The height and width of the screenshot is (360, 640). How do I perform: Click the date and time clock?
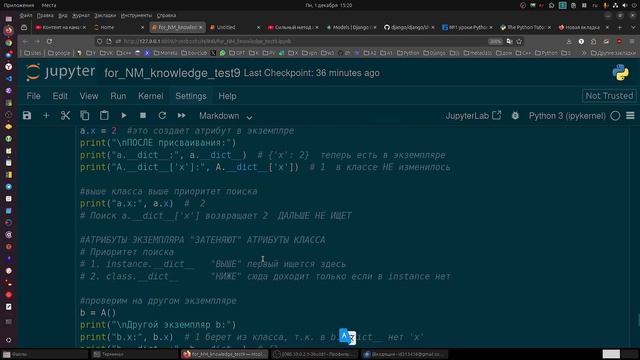coord(329,5)
